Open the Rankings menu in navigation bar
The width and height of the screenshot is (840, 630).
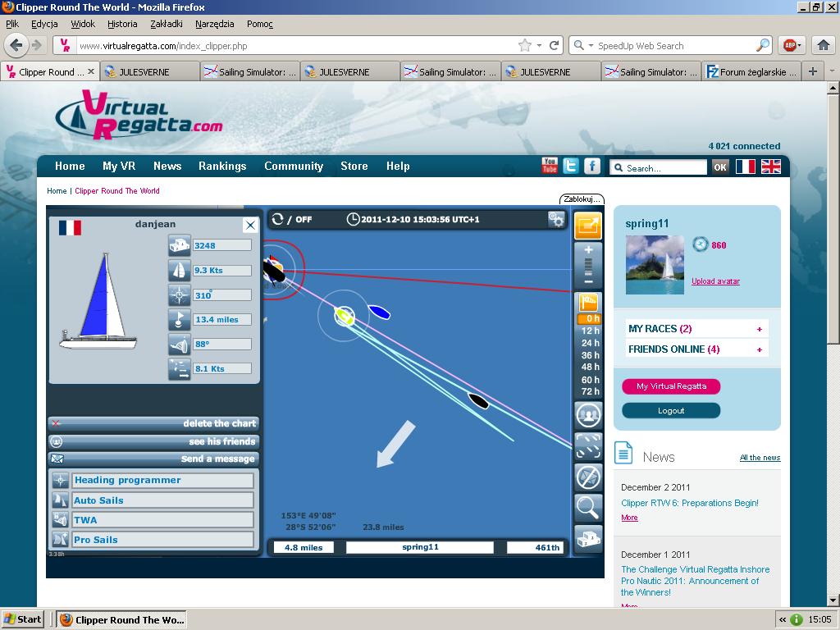[222, 166]
